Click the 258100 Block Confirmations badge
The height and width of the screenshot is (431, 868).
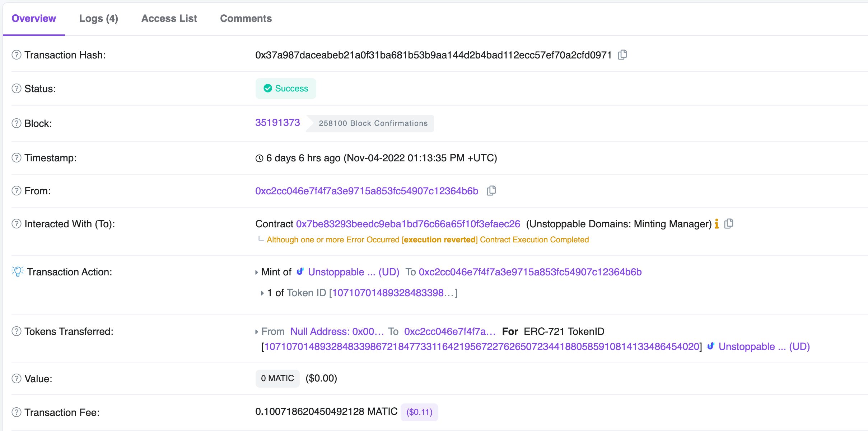(x=374, y=123)
